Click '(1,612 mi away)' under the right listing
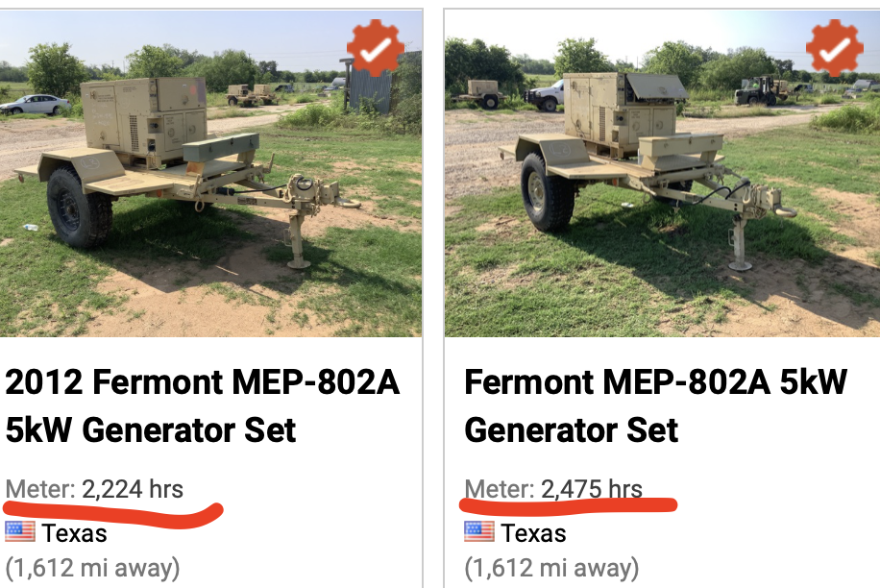The height and width of the screenshot is (588, 880). coord(551,568)
